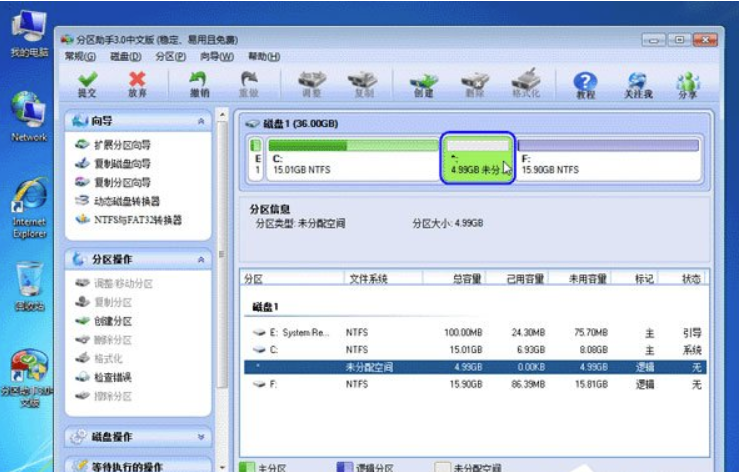Viewport: 739px width, 472px height.
Task: Click 调整/移动分区 in the operations panel
Action: 114,283
